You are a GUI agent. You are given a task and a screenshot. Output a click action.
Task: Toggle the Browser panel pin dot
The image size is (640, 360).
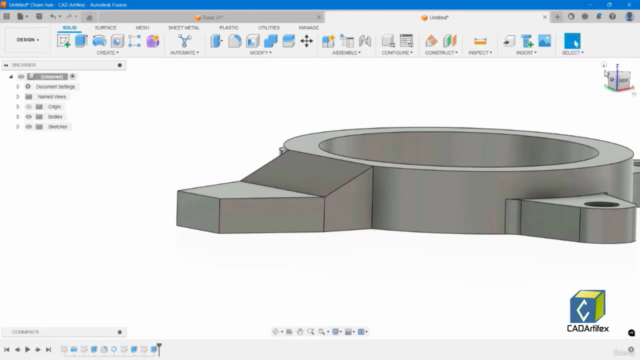pos(120,65)
